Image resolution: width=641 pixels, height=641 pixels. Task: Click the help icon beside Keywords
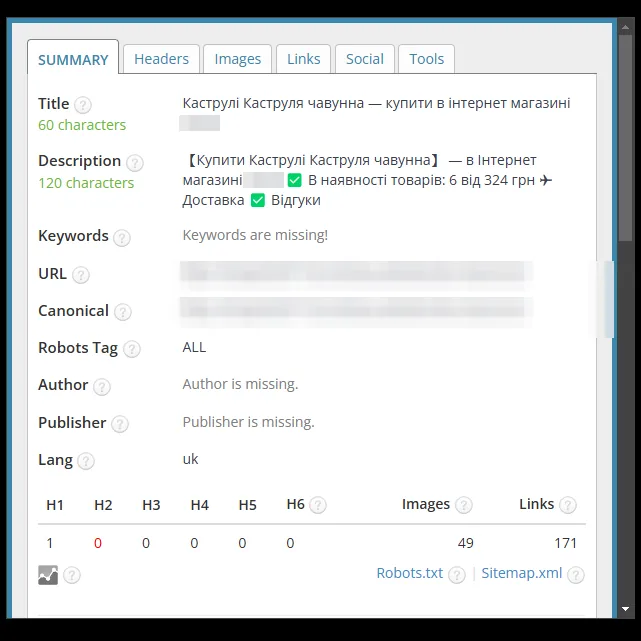[122, 238]
